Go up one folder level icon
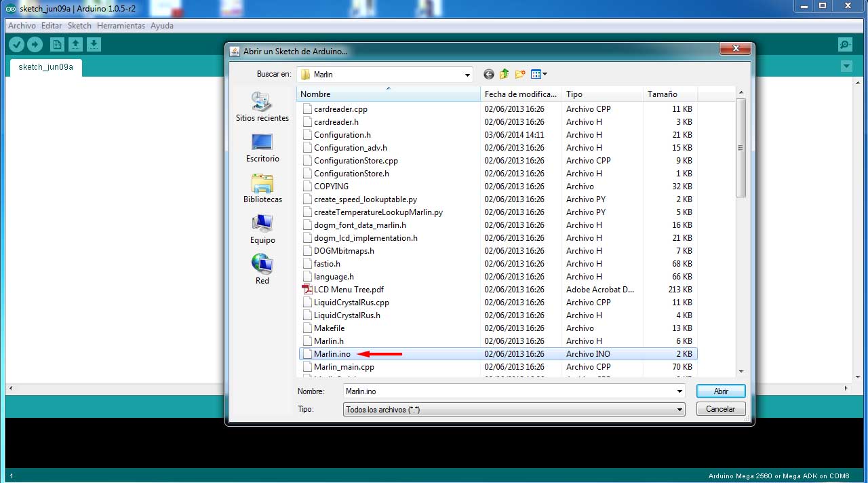 click(504, 74)
